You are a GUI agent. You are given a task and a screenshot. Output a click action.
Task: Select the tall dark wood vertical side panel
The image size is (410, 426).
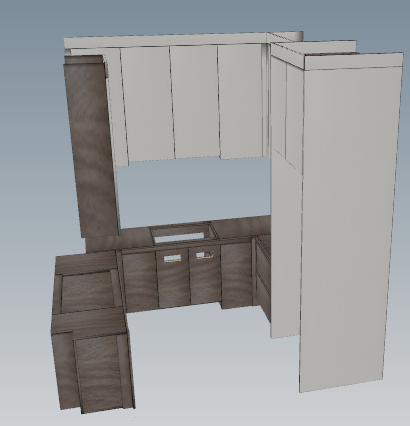pyautogui.click(x=92, y=147)
